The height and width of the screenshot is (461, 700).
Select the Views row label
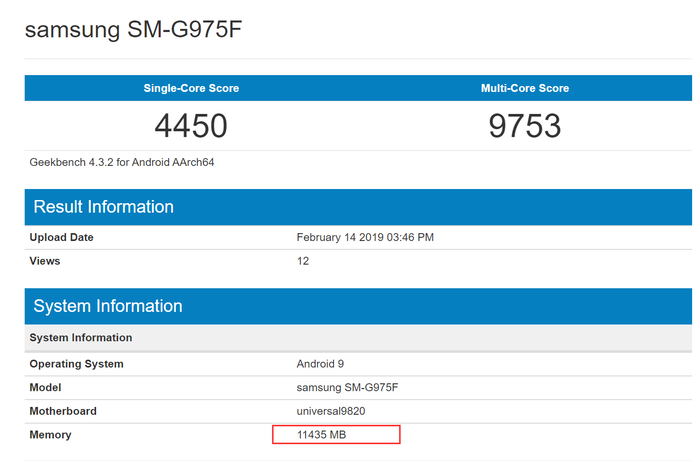pyautogui.click(x=45, y=261)
